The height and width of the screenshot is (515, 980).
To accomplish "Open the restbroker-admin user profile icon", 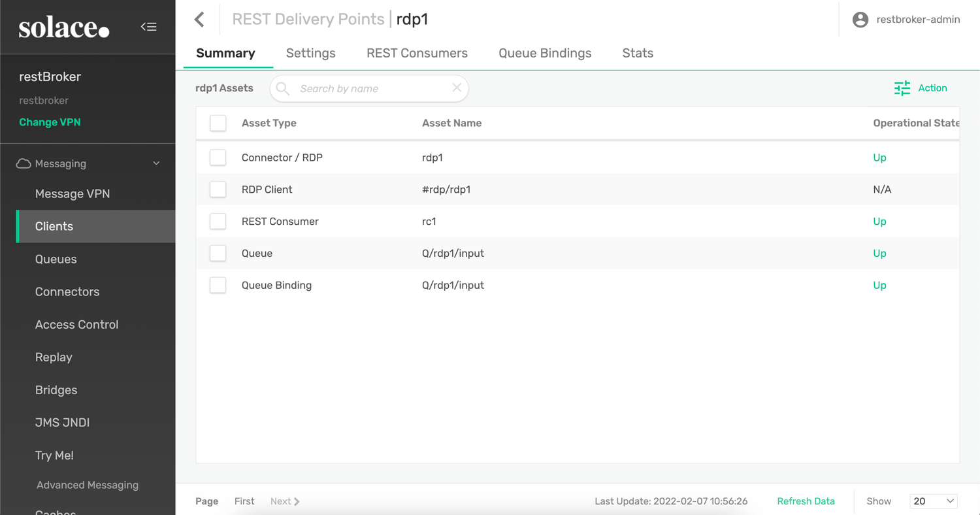I will (860, 20).
